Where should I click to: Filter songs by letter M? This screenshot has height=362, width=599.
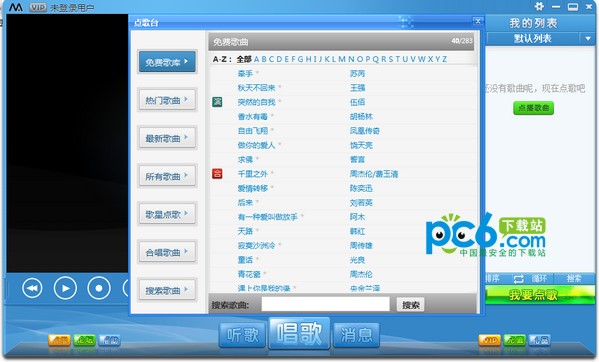coord(342,59)
